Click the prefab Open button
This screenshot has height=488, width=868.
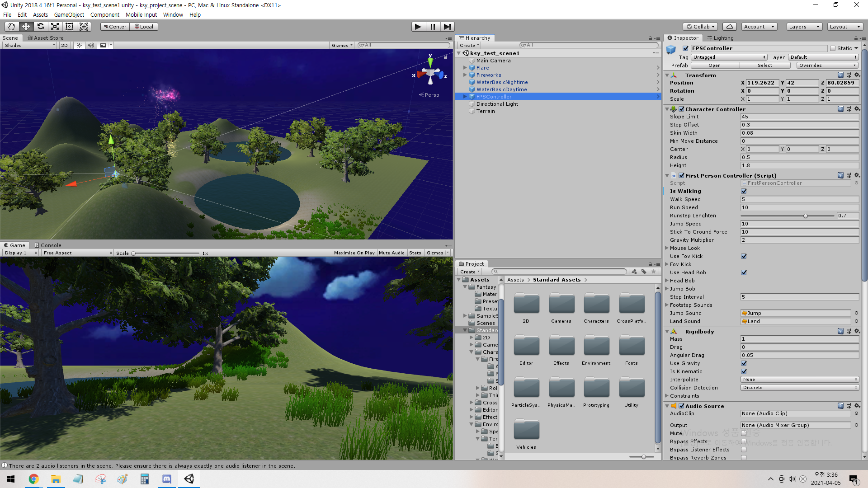coord(715,66)
